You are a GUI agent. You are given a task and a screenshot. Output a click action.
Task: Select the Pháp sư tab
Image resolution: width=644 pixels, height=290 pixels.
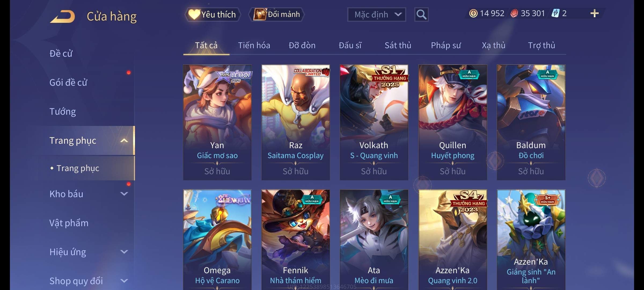(446, 45)
